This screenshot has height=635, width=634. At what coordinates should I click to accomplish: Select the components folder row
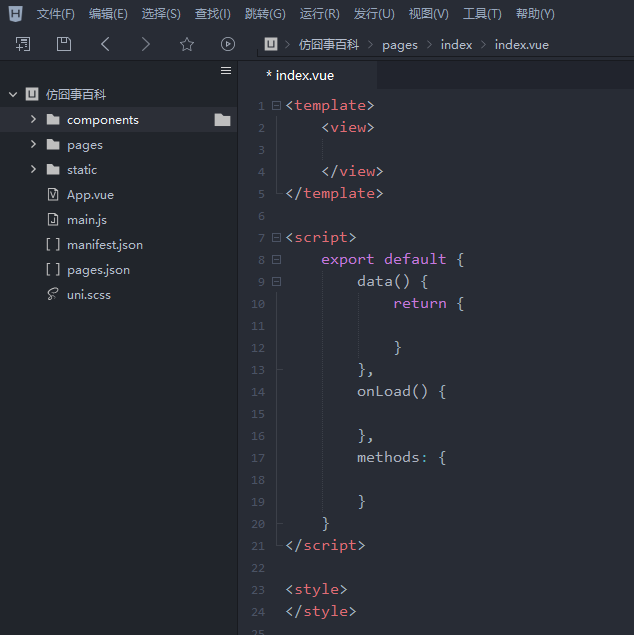118,119
